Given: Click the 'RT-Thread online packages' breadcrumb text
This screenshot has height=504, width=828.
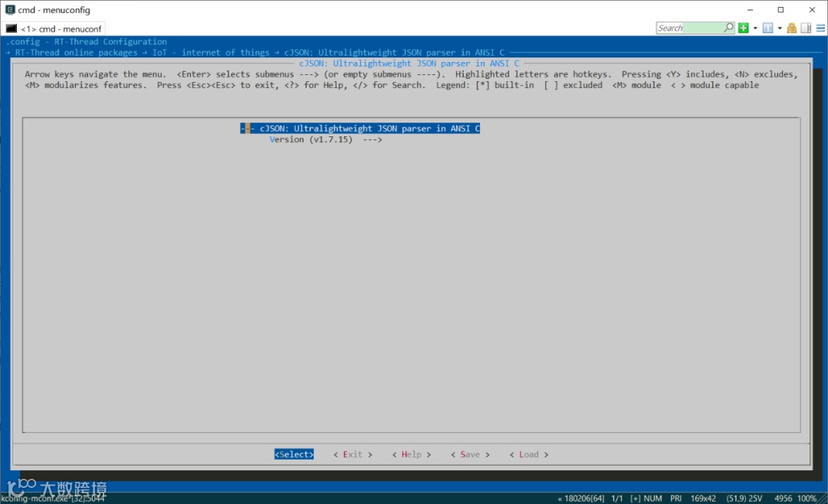Looking at the screenshot, I should (x=76, y=52).
